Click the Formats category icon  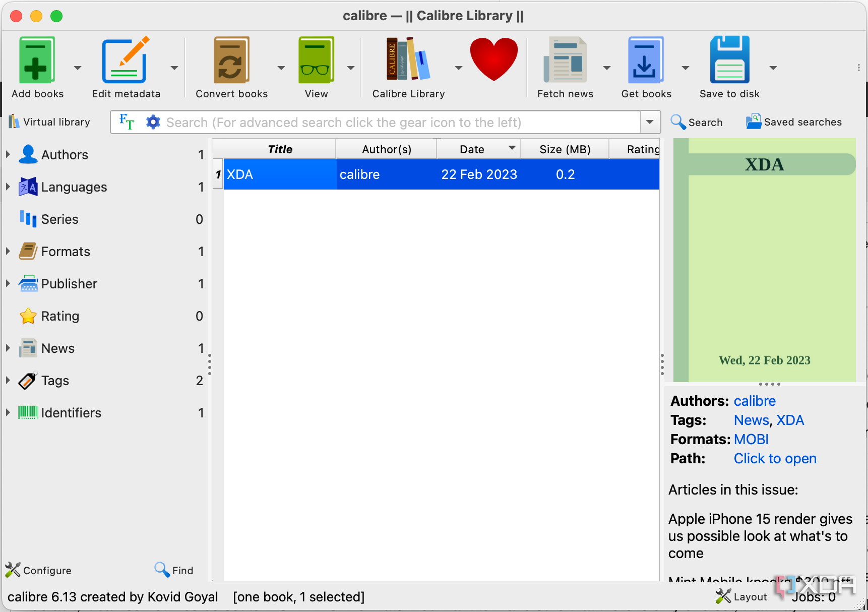(28, 251)
